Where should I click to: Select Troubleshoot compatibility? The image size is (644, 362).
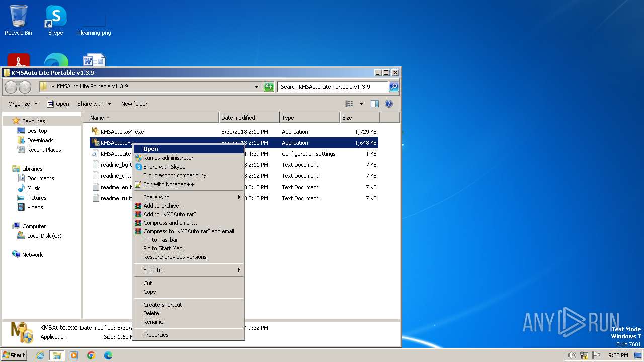pyautogui.click(x=188, y=175)
